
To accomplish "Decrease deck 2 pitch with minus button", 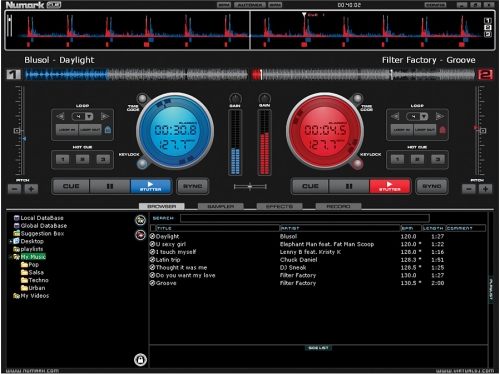I will tap(469, 189).
